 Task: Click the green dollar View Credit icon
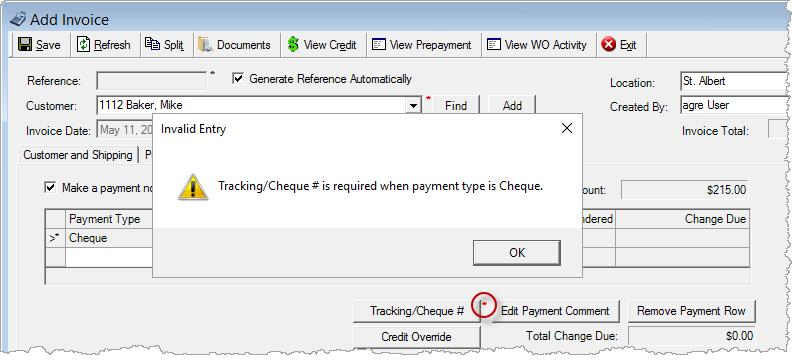(x=293, y=44)
